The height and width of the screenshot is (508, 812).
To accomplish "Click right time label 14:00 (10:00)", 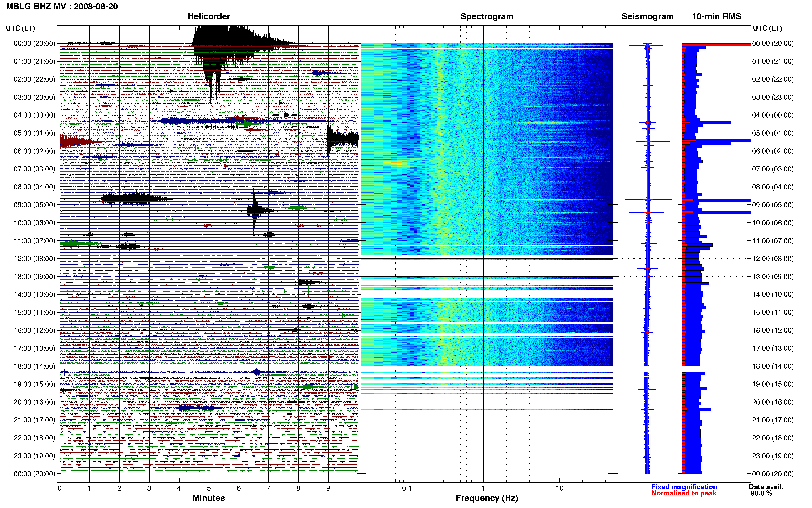I will tap(773, 295).
